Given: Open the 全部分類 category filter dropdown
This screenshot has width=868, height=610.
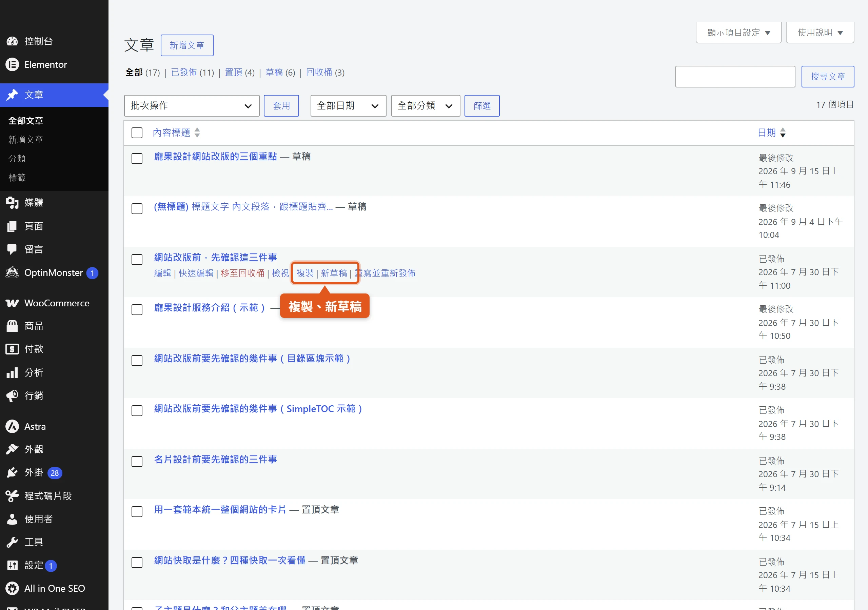Looking at the screenshot, I should [x=425, y=105].
